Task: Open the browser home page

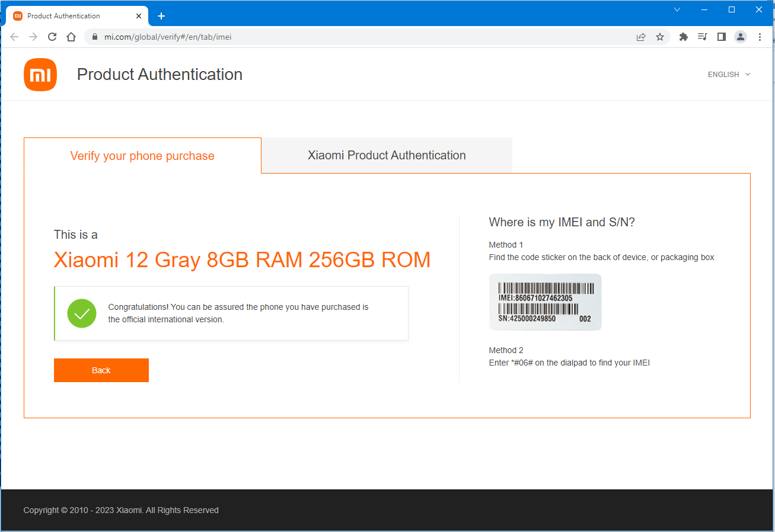Action: click(x=71, y=37)
